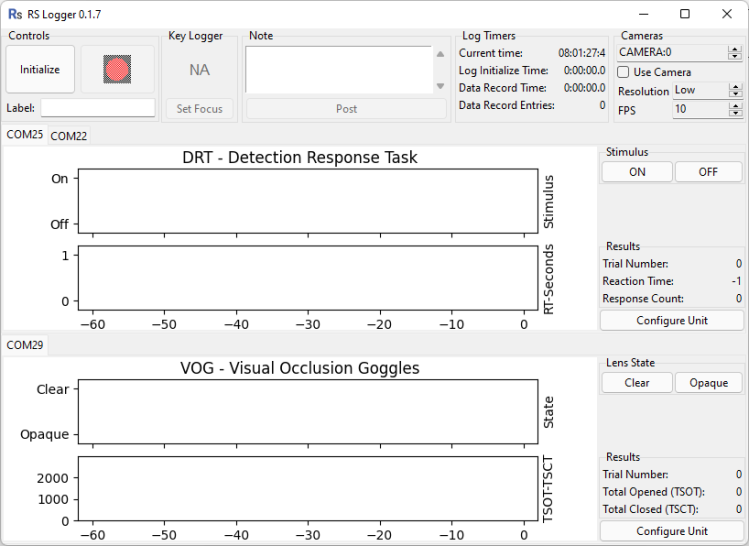Viewport: 749px width, 546px height.
Task: Open the CAMERA:0 selector
Action: (x=672, y=52)
